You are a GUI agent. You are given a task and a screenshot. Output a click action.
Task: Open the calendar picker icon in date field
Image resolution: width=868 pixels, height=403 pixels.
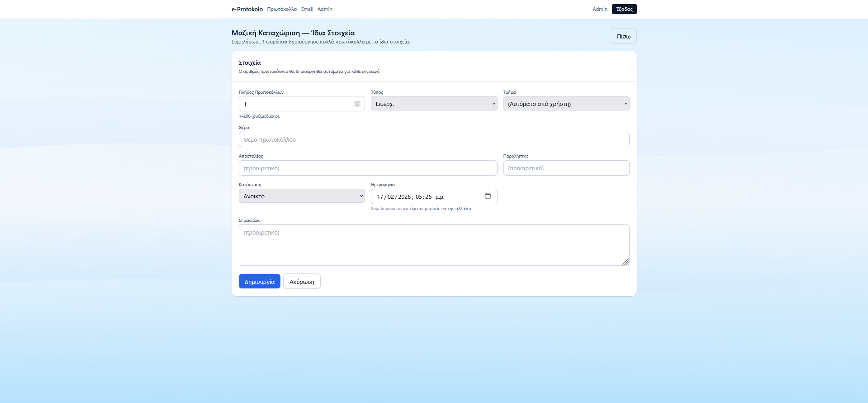pyautogui.click(x=488, y=196)
